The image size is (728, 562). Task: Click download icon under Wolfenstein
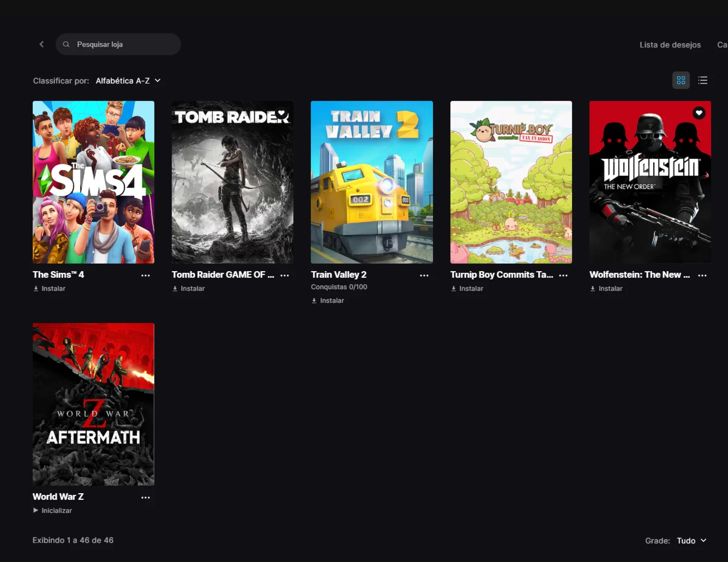click(x=593, y=289)
